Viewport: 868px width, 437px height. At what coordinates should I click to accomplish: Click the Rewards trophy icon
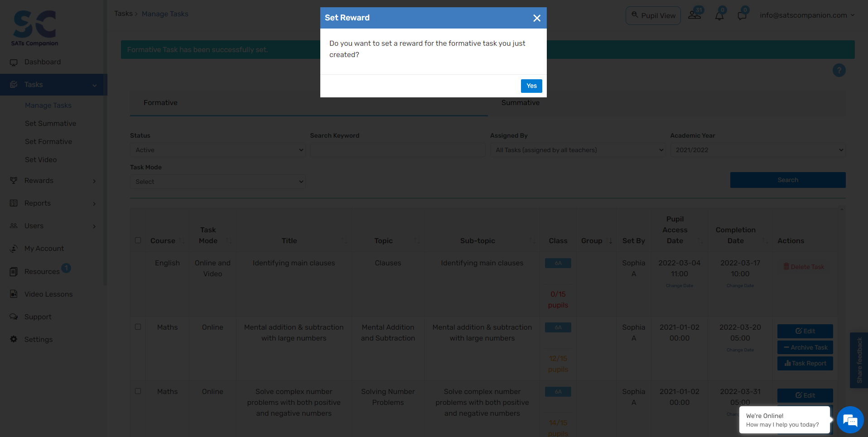(x=14, y=181)
